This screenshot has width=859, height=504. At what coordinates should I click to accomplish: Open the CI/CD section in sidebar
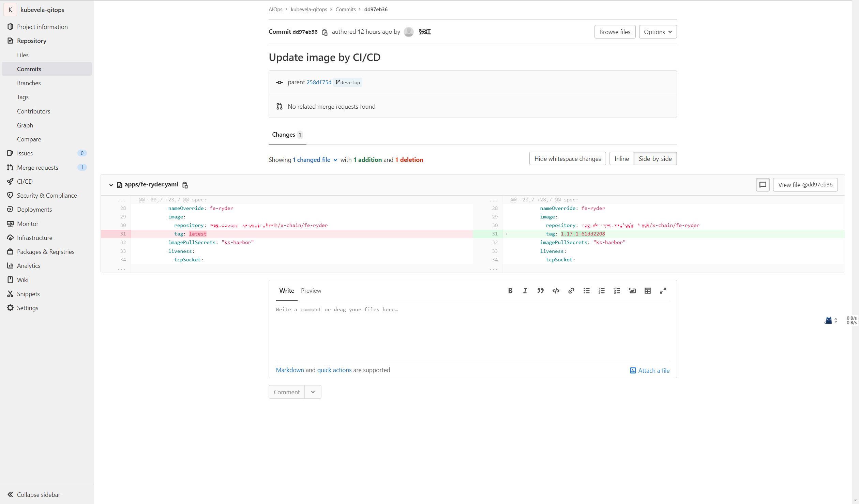(24, 181)
